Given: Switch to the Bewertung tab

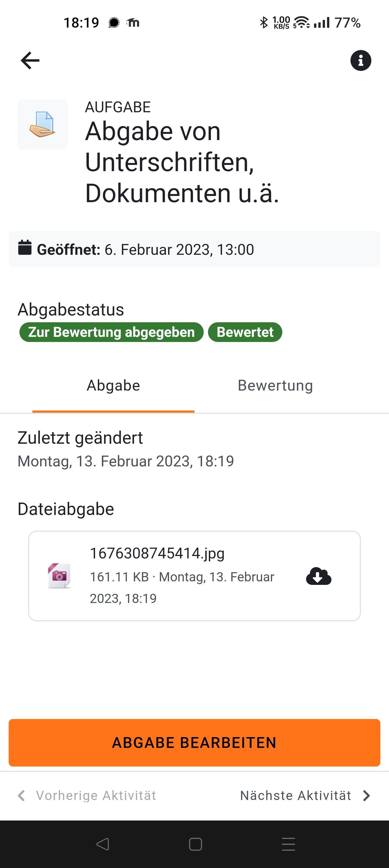Looking at the screenshot, I should click(275, 385).
